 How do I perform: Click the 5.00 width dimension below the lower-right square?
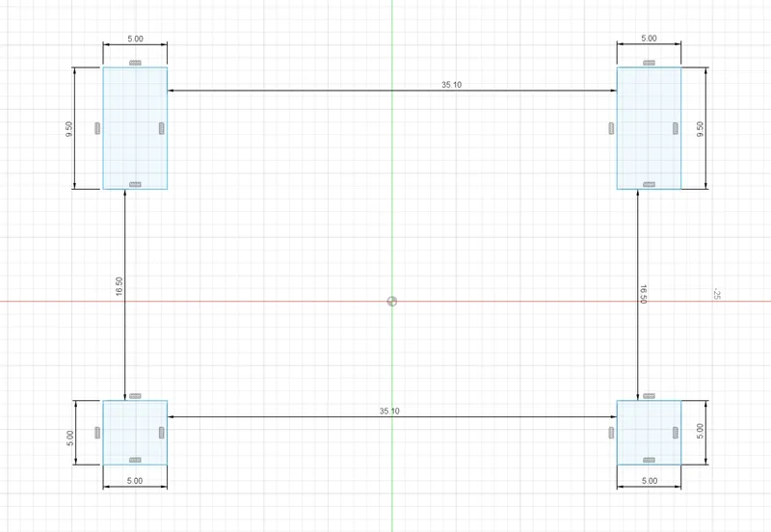tap(649, 480)
